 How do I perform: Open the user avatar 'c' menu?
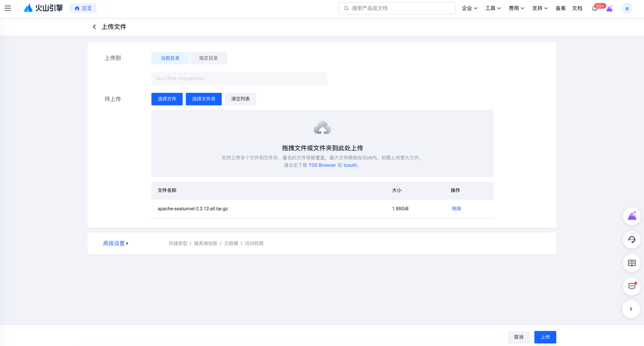coord(627,9)
